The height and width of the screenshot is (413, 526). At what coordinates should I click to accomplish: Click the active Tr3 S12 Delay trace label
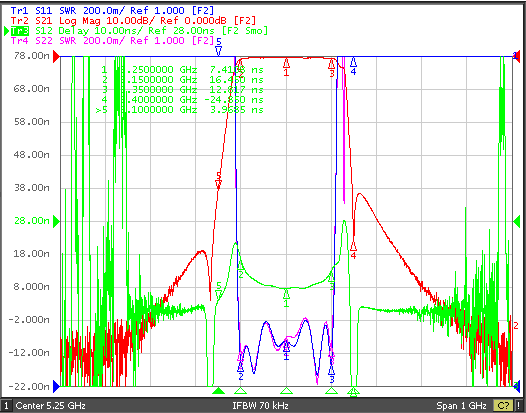[x=139, y=31]
